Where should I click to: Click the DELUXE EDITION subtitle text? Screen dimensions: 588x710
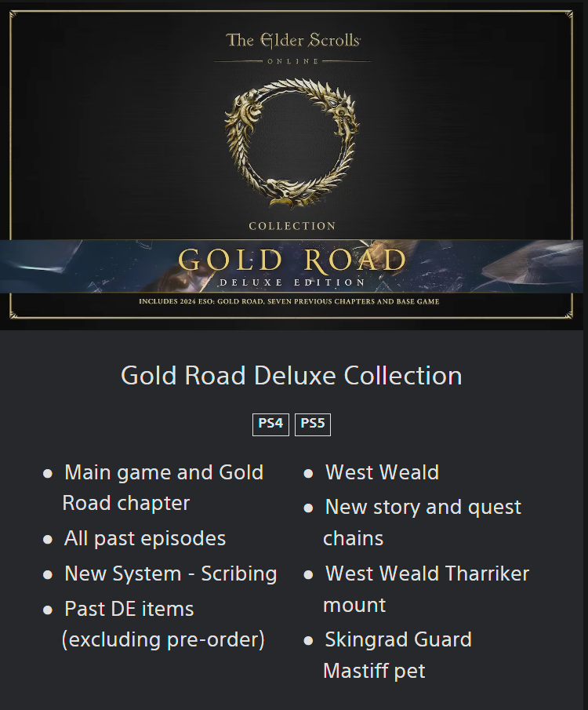coord(292,282)
